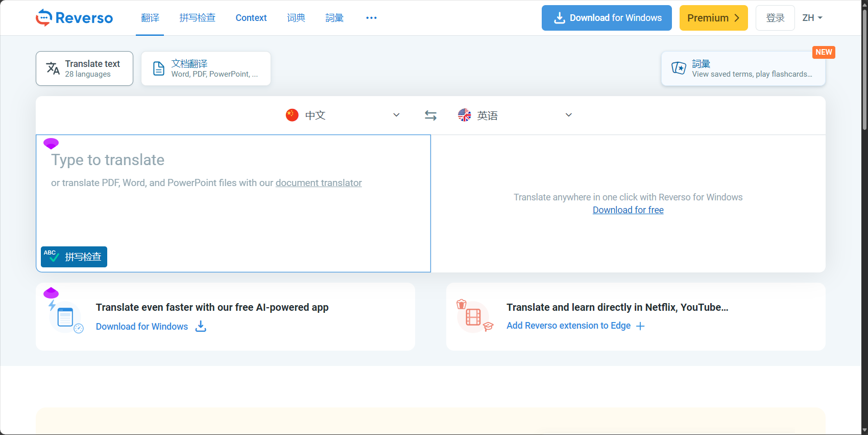Open the 拼写检查 navigation tab

coord(198,18)
